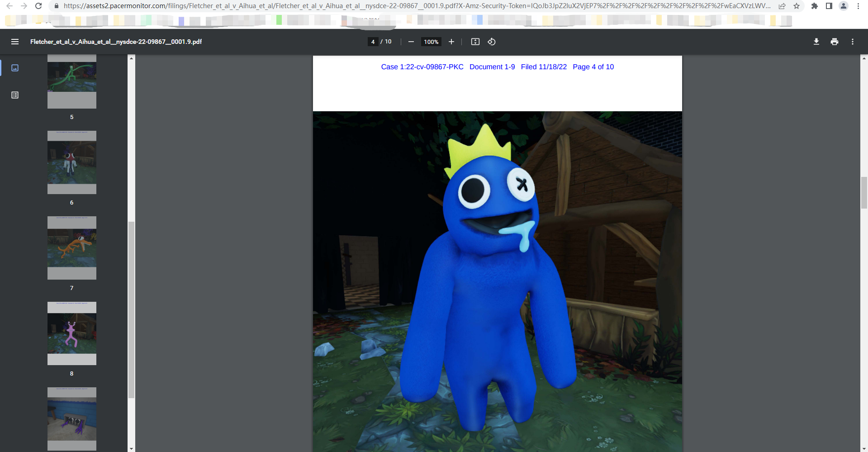868x452 pixels.
Task: Open PDF viewer more actions menu
Action: click(853, 42)
